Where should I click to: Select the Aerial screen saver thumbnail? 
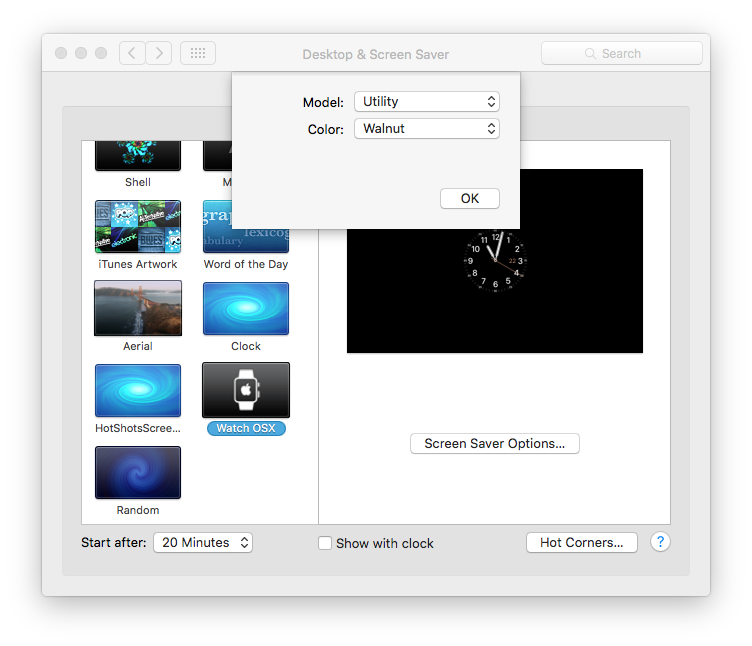tap(138, 308)
